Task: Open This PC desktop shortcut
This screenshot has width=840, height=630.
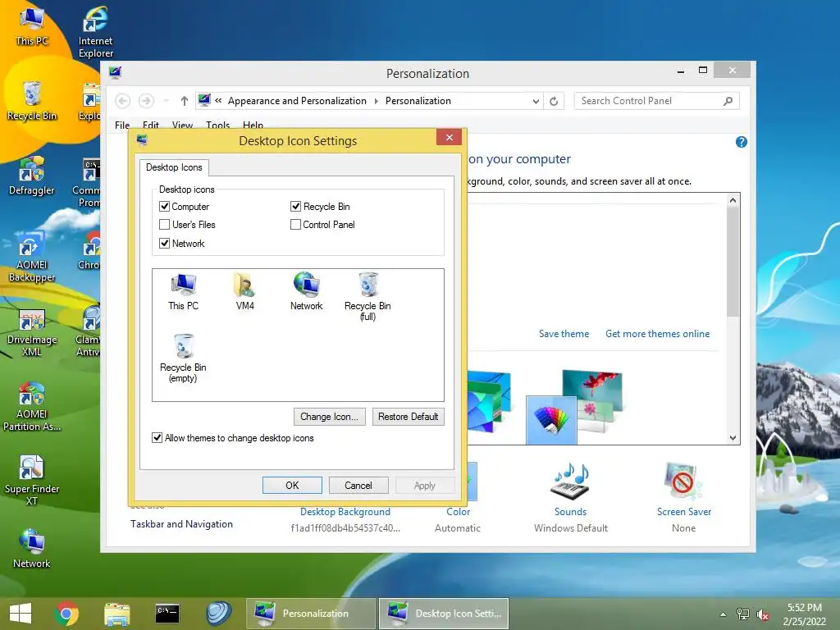Action: tap(32, 27)
